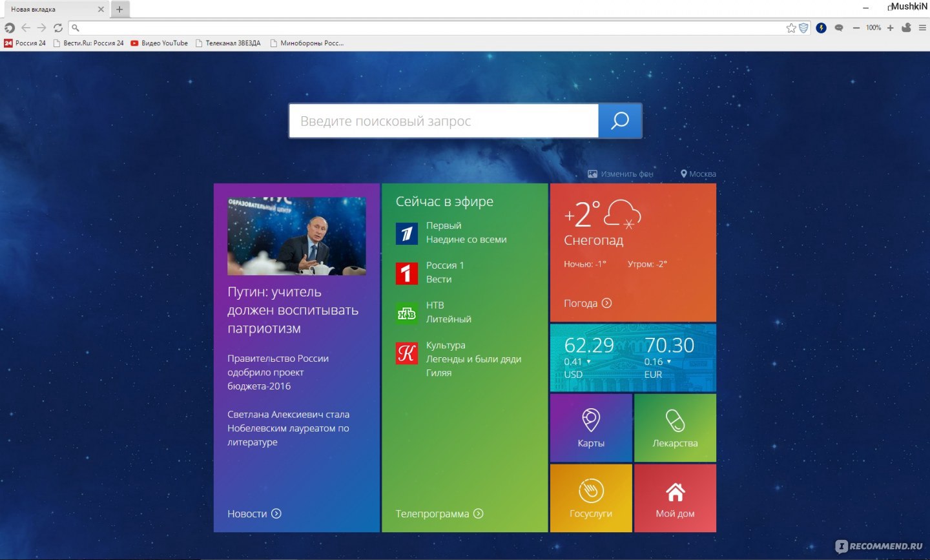The image size is (930, 560).
Task: Close the Новая вкладка tab
Action: point(101,9)
